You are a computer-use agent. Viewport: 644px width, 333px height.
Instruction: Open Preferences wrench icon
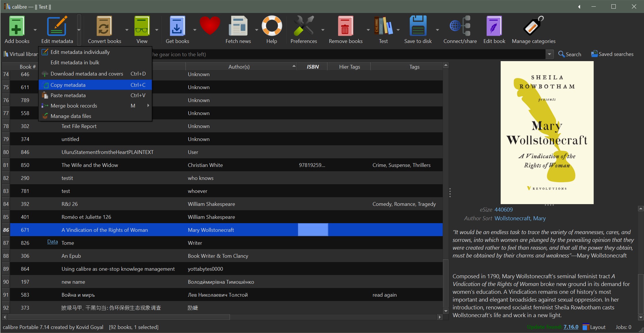pyautogui.click(x=303, y=27)
